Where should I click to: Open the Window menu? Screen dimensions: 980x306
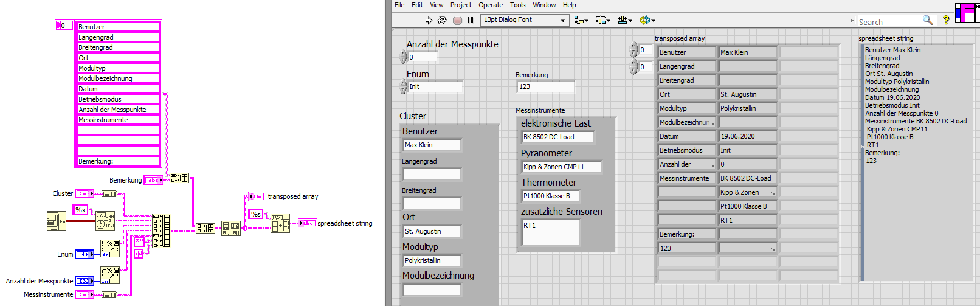(x=544, y=5)
